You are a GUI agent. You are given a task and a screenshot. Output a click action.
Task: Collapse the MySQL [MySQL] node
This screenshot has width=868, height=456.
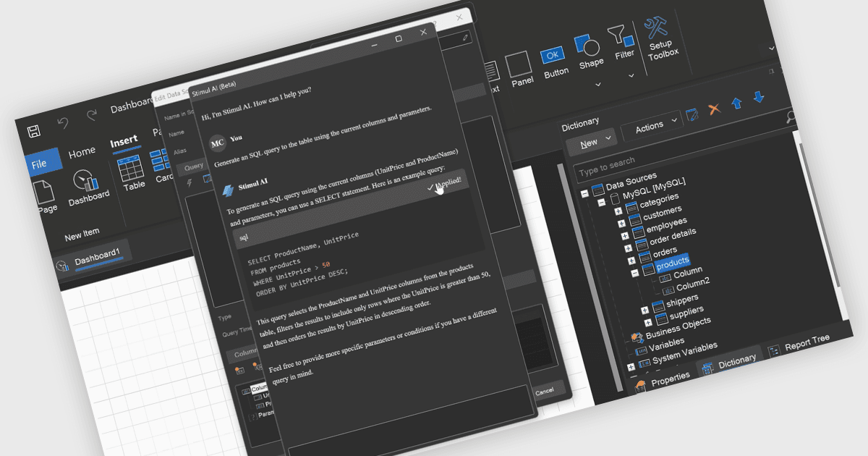[601, 203]
